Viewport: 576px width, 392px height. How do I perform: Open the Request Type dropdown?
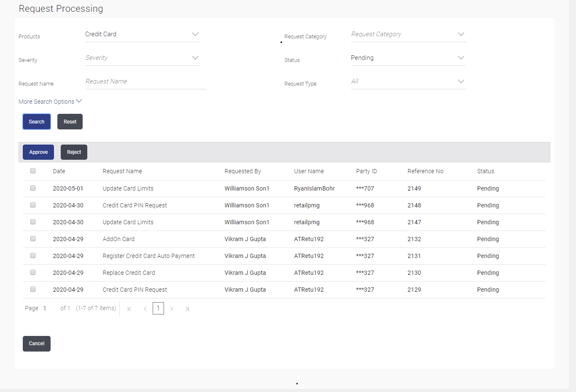(x=408, y=81)
